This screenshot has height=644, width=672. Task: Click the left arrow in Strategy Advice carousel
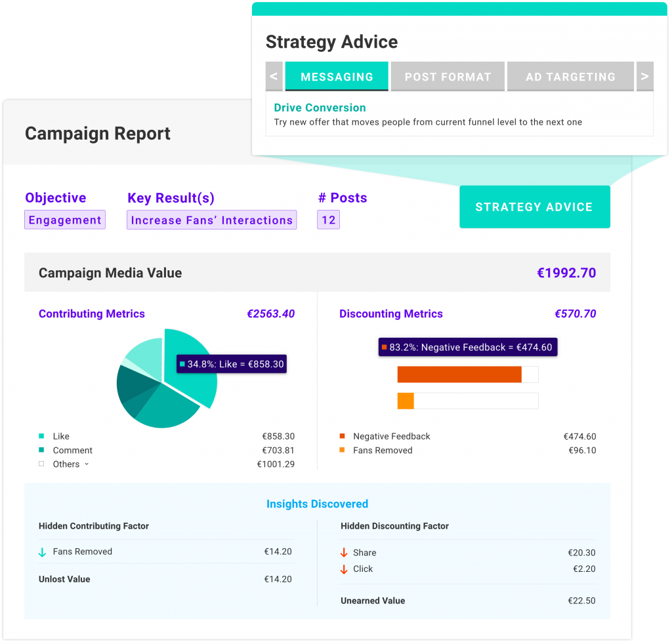[x=274, y=77]
